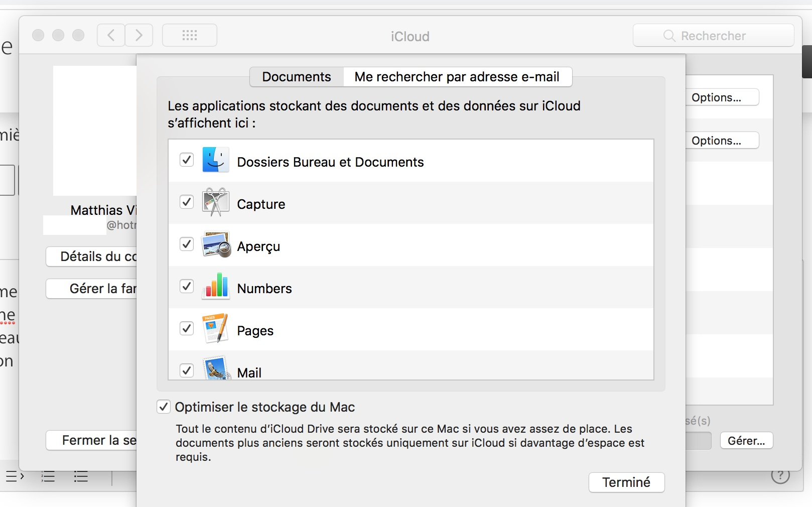
Task: Toggle the Capture checkbox
Action: pyautogui.click(x=187, y=202)
